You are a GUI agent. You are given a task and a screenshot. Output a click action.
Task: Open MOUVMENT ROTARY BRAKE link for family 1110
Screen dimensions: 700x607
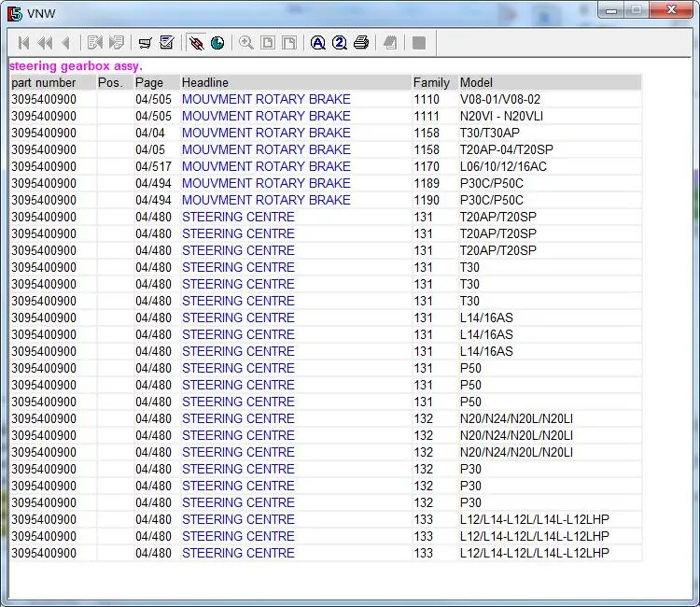pyautogui.click(x=266, y=99)
